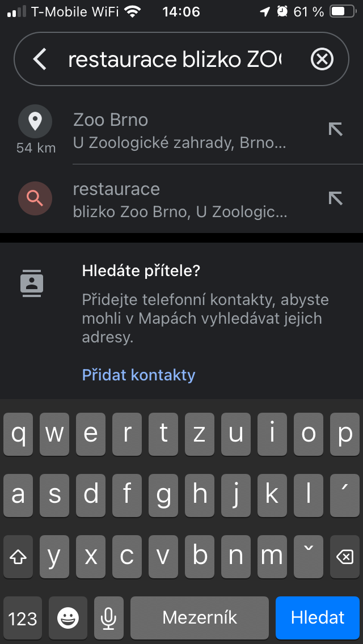The width and height of the screenshot is (363, 644).
Task: Tap the microphone dictation key
Action: (x=108, y=617)
